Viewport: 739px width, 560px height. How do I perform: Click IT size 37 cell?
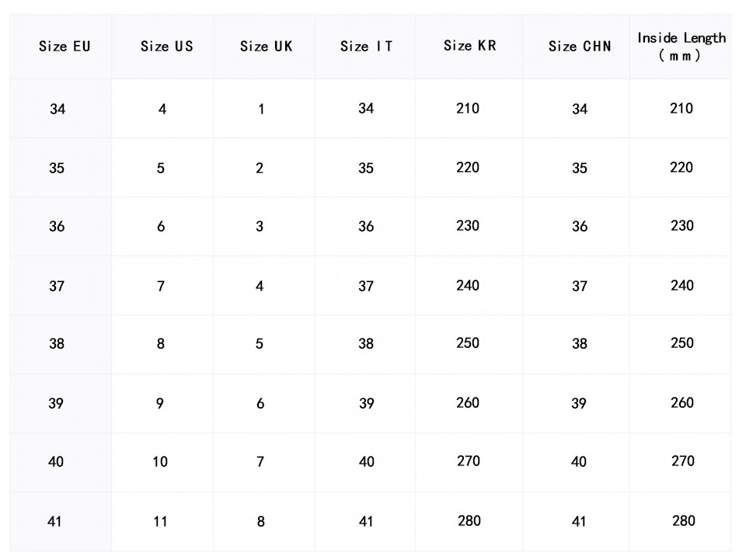(366, 287)
